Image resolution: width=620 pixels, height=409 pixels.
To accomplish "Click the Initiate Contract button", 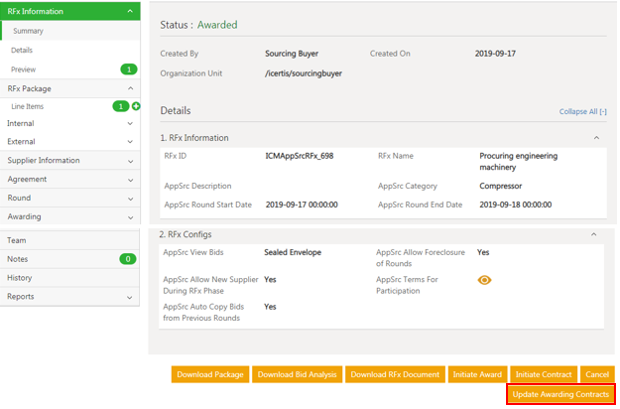I will 543,374.
